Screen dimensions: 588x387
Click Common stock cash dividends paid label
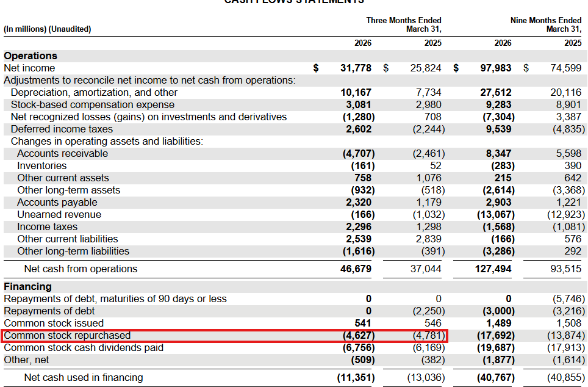click(84, 347)
